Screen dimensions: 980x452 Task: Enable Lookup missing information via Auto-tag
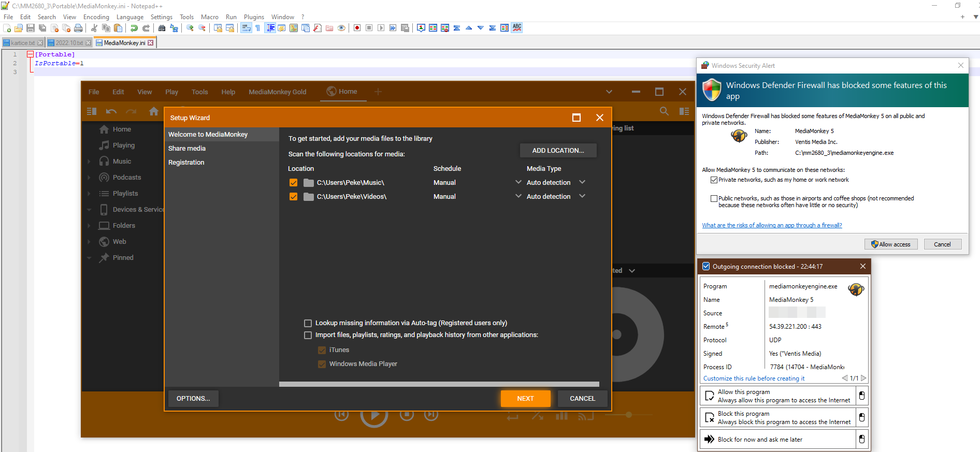tap(308, 323)
